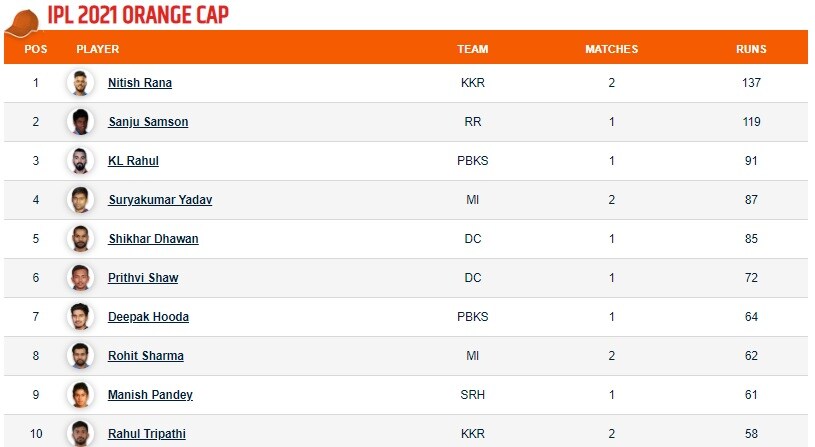Click the TEAM column header
Viewport: 815px width, 447px height.
[x=472, y=49]
